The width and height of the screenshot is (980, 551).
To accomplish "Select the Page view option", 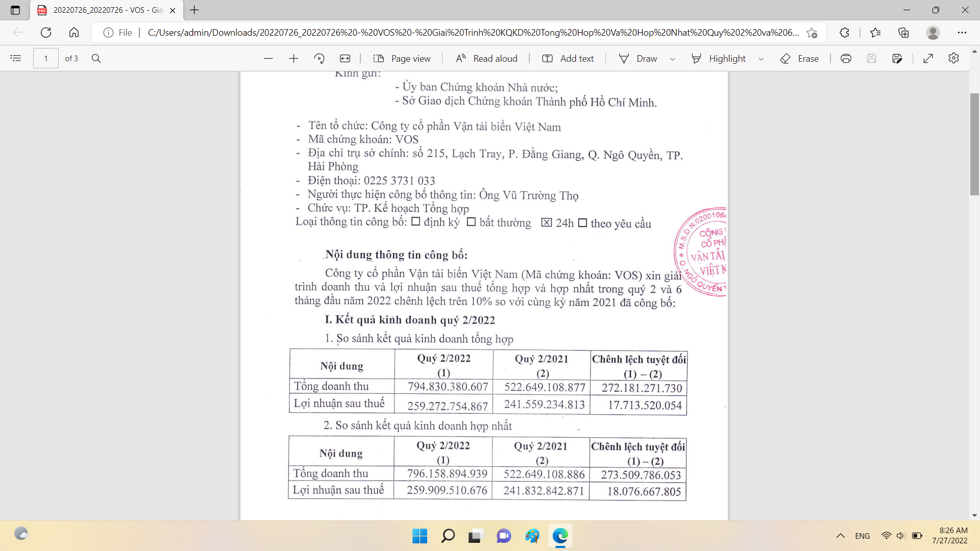I will (x=402, y=59).
